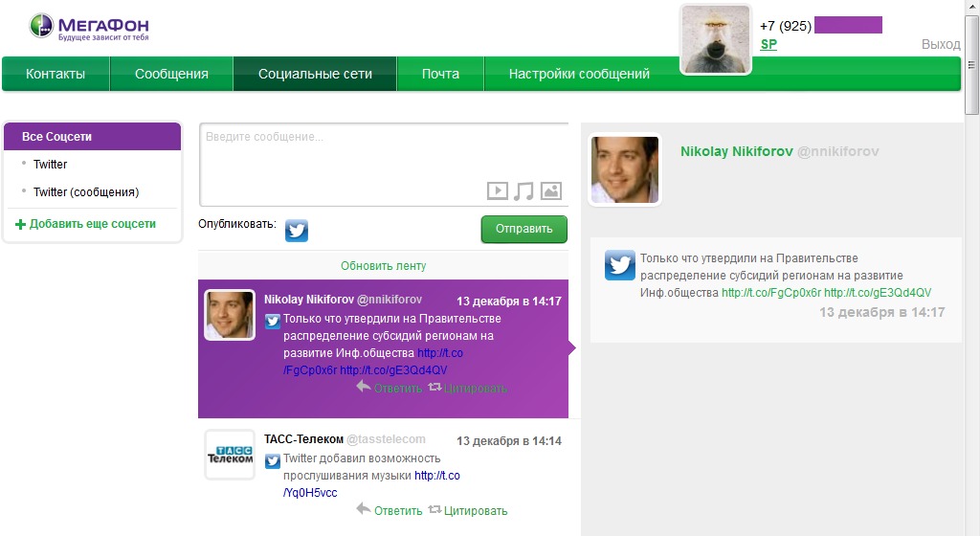Click the retweet icon under TACC-Телеком tweet
980x536 pixels.
coord(435,510)
